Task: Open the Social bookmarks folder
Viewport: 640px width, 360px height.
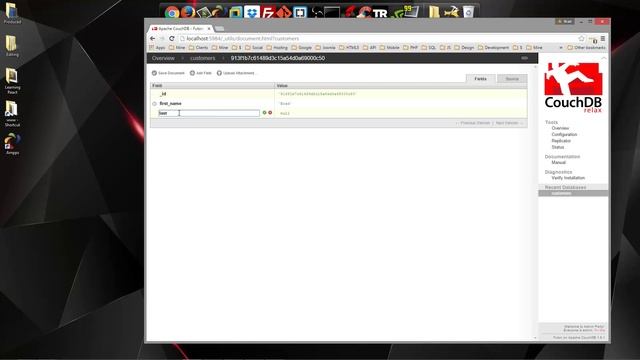Action: click(254, 48)
